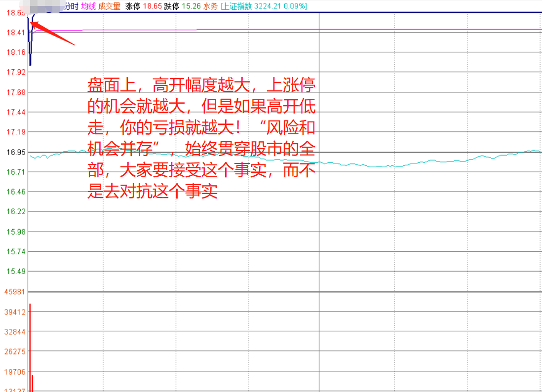Click the 跌停 15.26 price label

click(182, 6)
